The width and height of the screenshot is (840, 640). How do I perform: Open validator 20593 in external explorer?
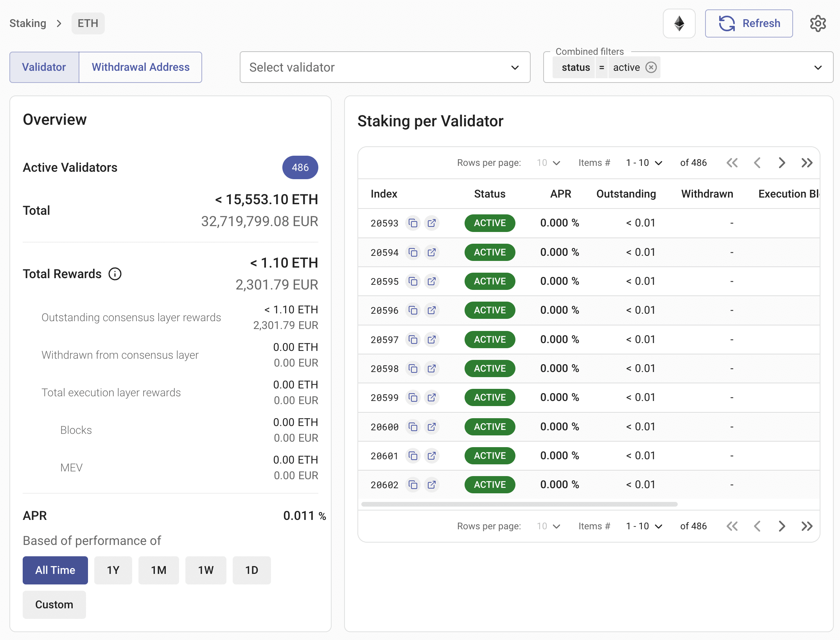pyautogui.click(x=432, y=223)
